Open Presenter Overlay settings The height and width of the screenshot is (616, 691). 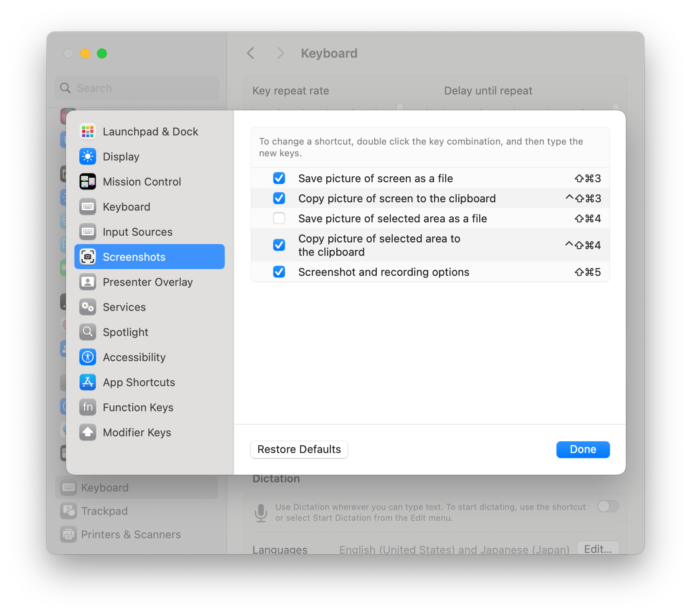pos(148,282)
